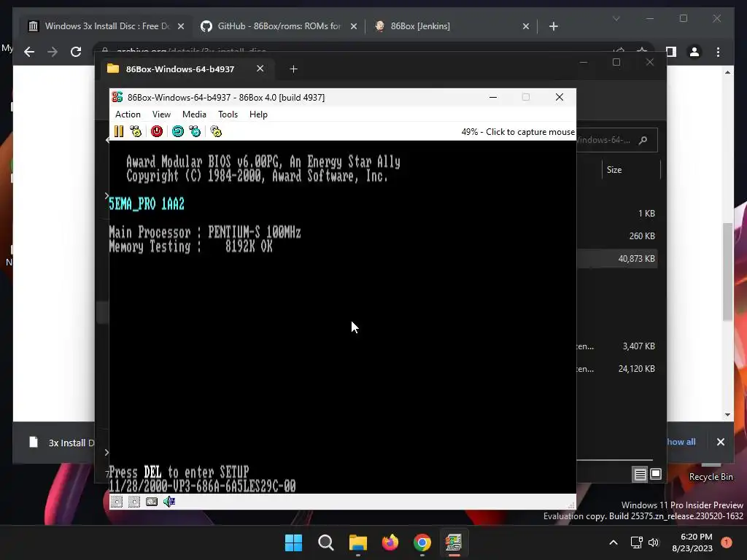Add a new File Explorer tab
The height and width of the screenshot is (560, 747).
pyautogui.click(x=293, y=69)
